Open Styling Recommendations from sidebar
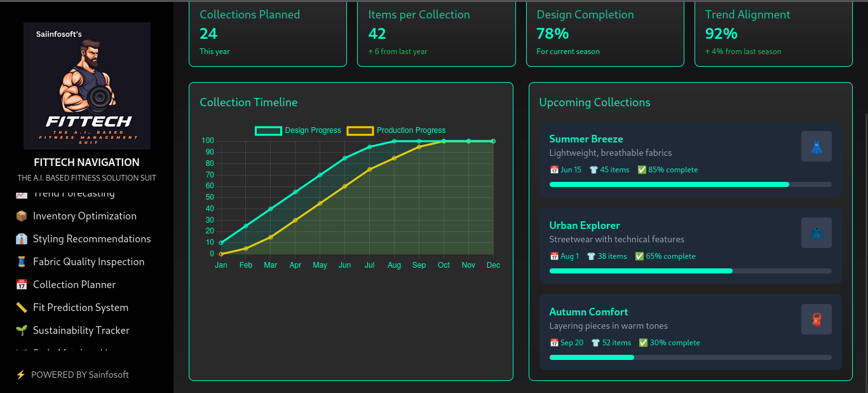868x393 pixels. tap(92, 239)
